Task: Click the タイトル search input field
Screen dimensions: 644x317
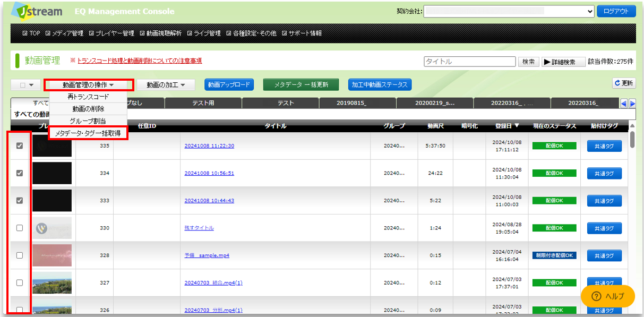Action: [470, 62]
